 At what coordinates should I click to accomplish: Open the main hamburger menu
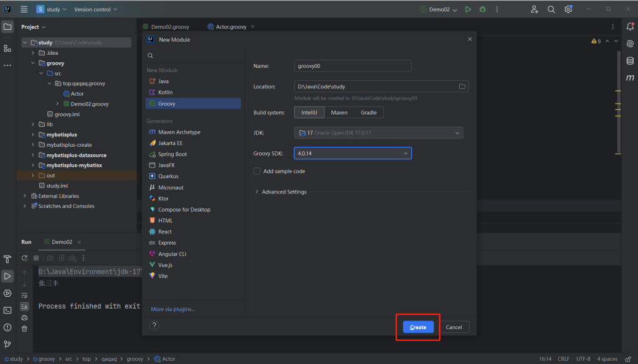(24, 9)
